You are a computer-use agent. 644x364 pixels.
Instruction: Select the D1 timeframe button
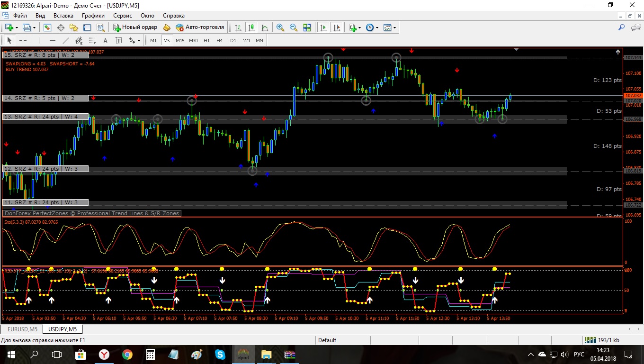point(233,40)
